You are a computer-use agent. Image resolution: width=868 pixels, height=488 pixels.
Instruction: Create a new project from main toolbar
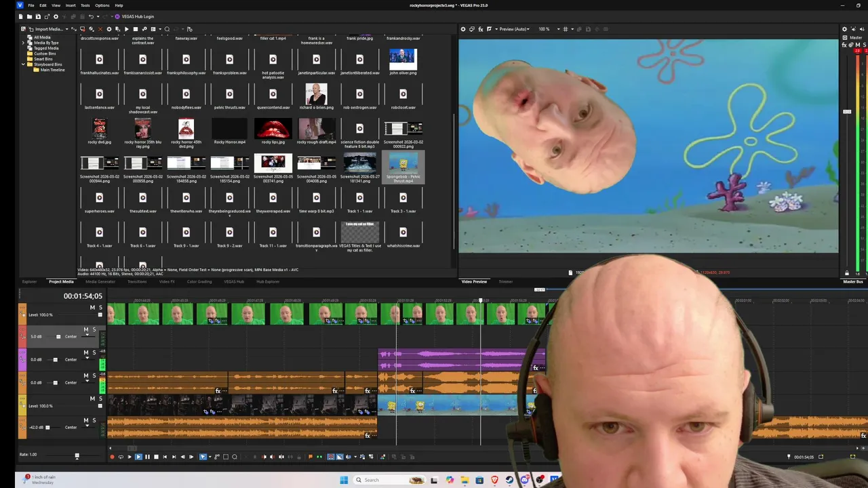(20, 16)
